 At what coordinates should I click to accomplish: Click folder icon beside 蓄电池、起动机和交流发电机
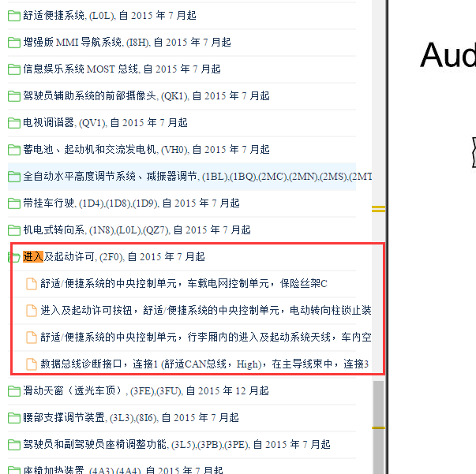14,150
